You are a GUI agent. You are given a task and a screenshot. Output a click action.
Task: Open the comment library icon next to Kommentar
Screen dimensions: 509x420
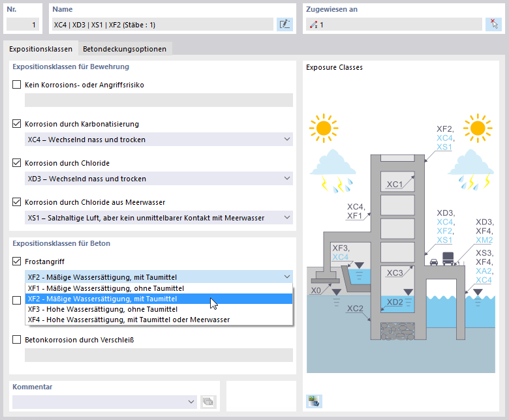coord(208,402)
